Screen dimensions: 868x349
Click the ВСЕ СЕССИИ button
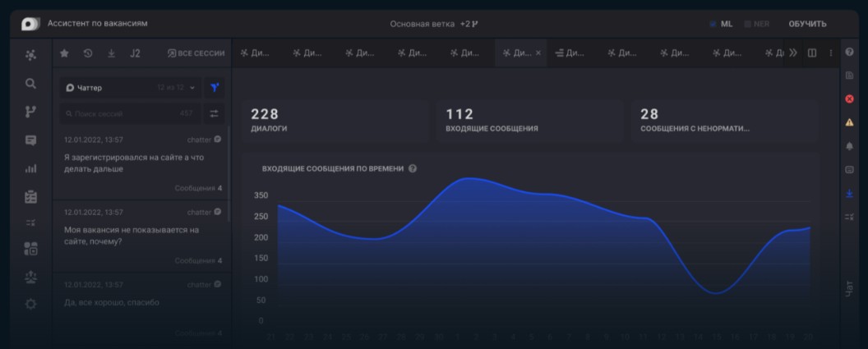point(196,53)
